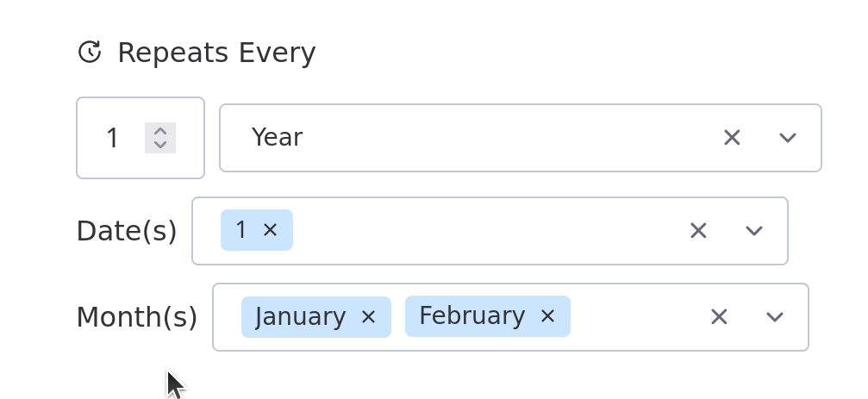Click the January chip label
This screenshot has height=399, width=868.
point(301,317)
